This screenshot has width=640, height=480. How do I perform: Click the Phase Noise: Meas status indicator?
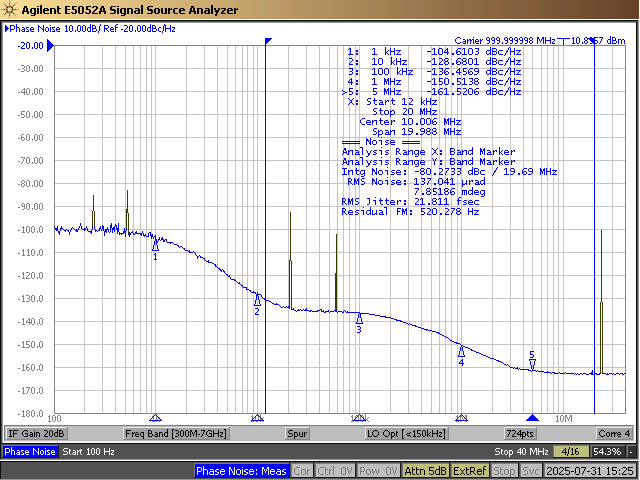241,471
